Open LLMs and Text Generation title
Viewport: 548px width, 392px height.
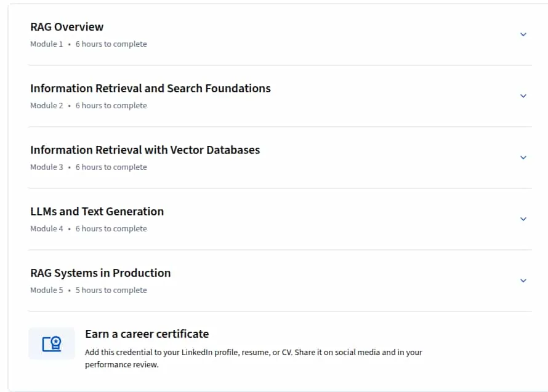click(97, 211)
